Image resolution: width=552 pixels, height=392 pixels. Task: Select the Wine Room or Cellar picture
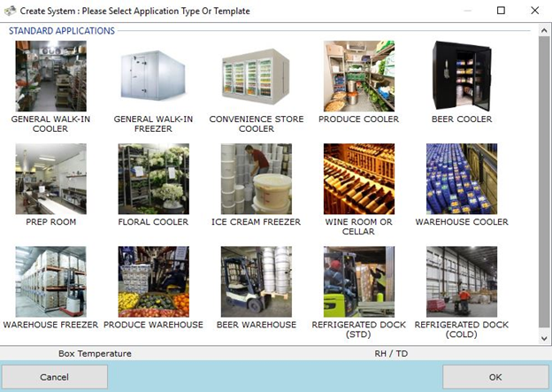pos(359,179)
